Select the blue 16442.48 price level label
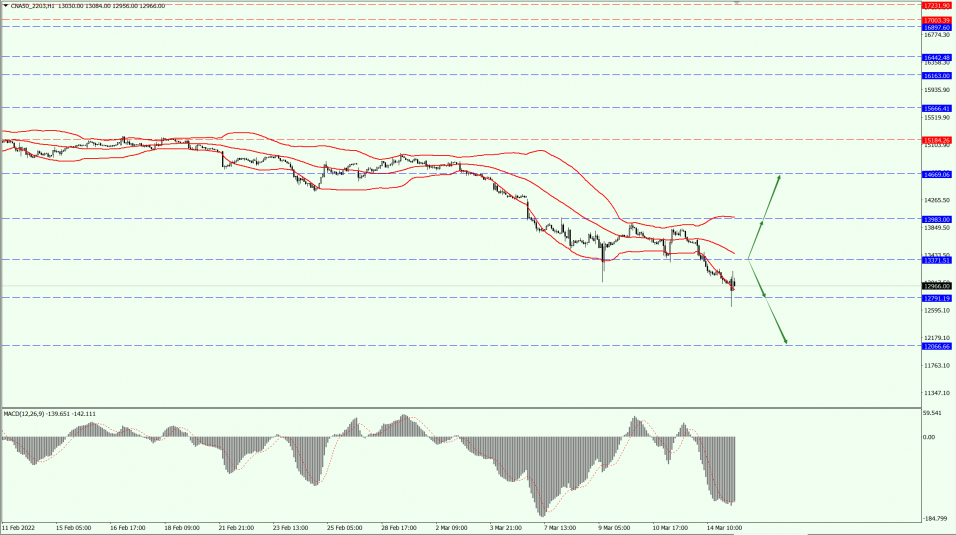 (937, 57)
